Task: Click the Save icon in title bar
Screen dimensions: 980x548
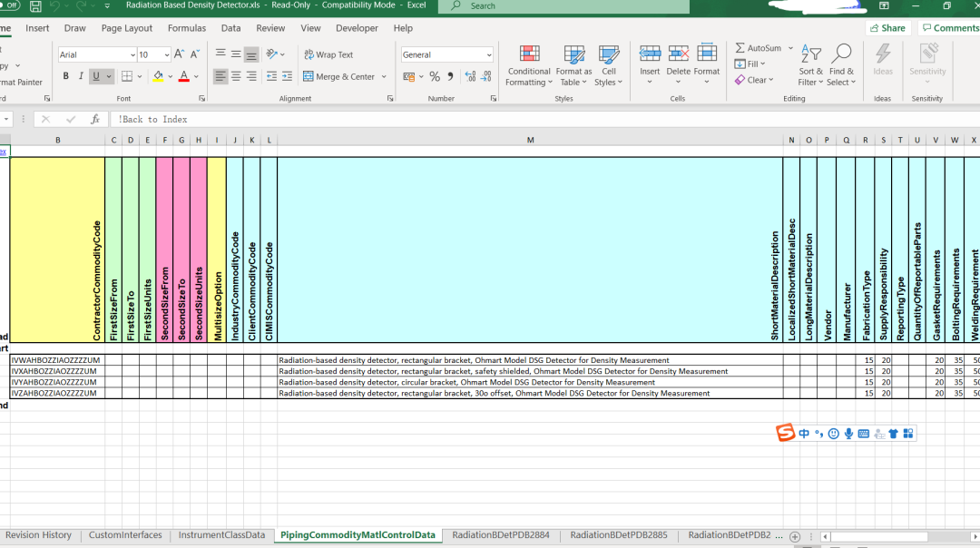Action: pyautogui.click(x=35, y=6)
